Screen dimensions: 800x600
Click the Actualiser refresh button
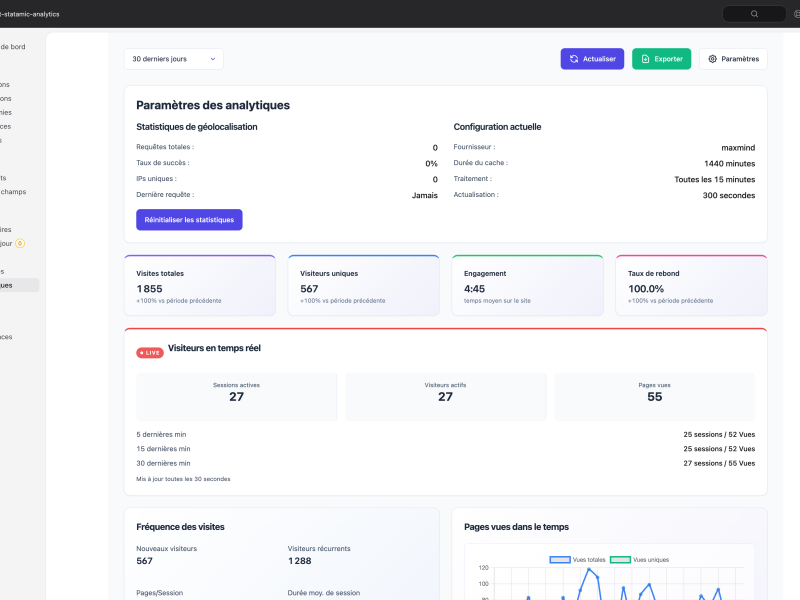point(592,59)
